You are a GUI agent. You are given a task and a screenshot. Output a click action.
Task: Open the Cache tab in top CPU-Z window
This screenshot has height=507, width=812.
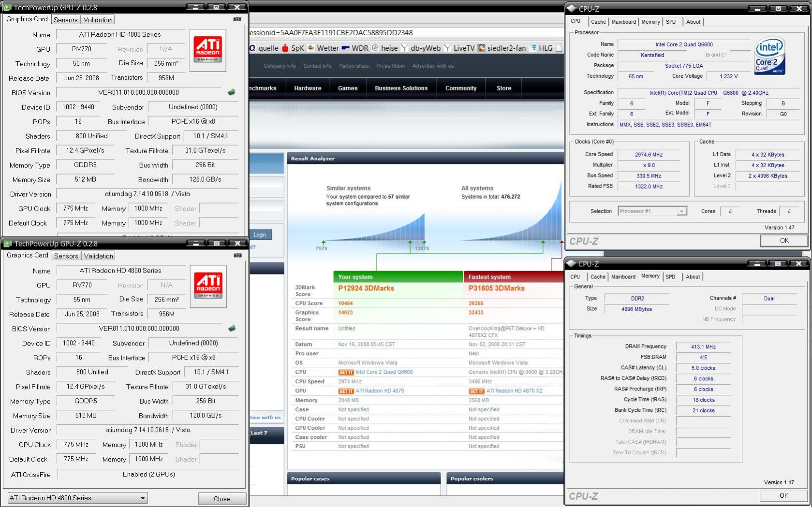598,22
